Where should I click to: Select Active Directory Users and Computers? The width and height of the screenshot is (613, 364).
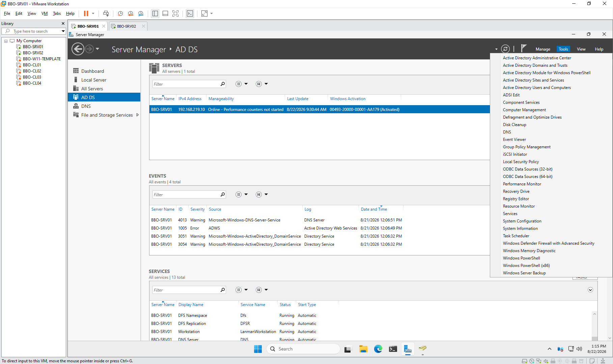537,88
